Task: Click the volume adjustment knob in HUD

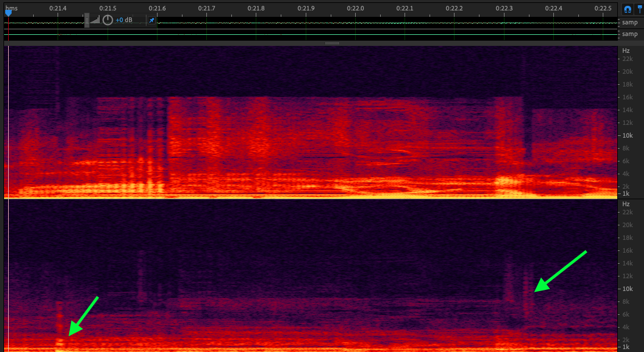Action: point(108,20)
